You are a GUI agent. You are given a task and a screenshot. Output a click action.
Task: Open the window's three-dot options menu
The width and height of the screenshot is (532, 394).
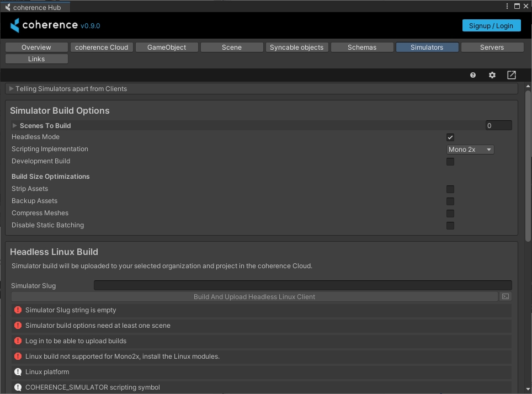coord(507,6)
